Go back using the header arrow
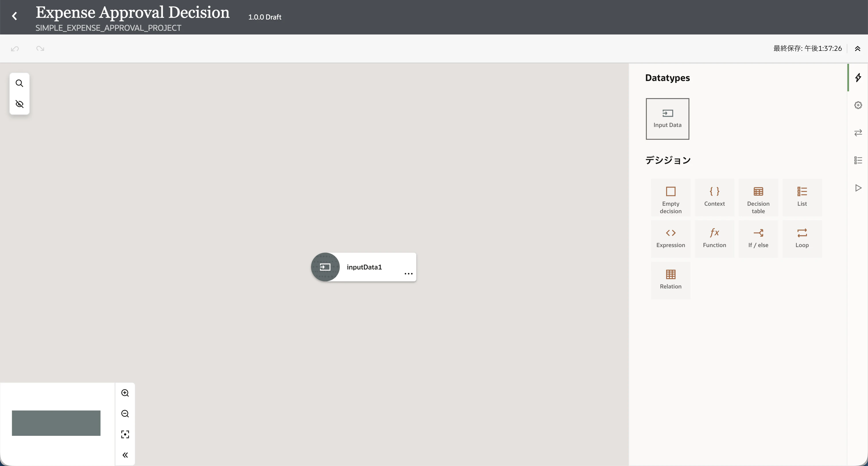 (14, 16)
